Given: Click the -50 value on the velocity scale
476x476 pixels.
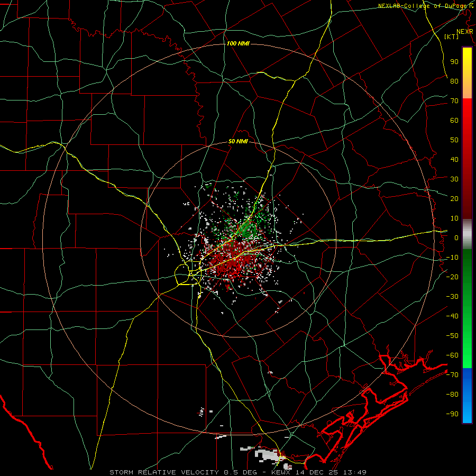Looking at the screenshot, I should coord(452,336).
